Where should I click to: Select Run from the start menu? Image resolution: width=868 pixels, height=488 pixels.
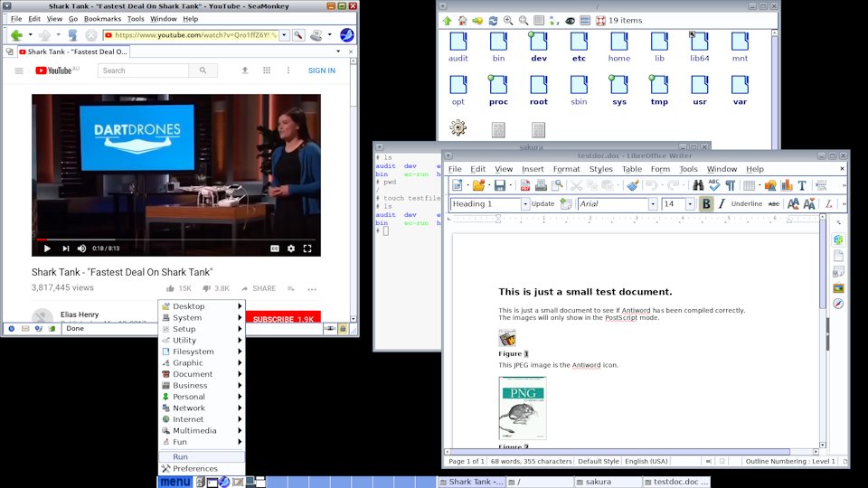(x=202, y=456)
